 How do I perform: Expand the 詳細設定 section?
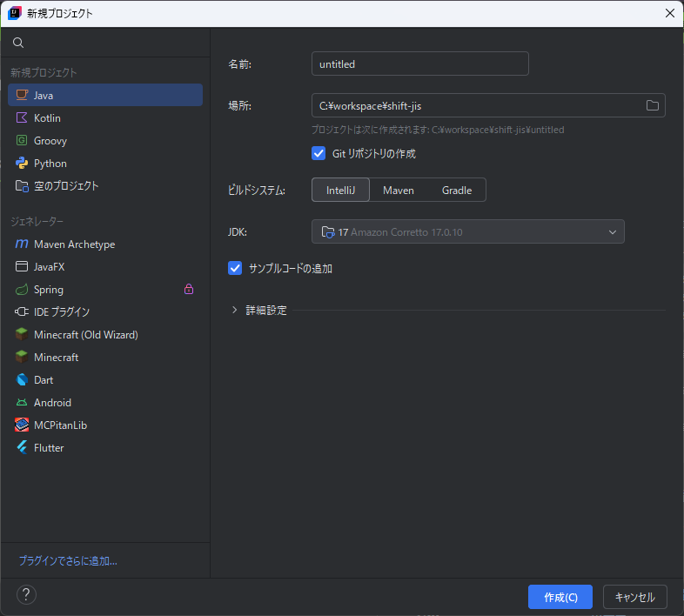click(234, 310)
